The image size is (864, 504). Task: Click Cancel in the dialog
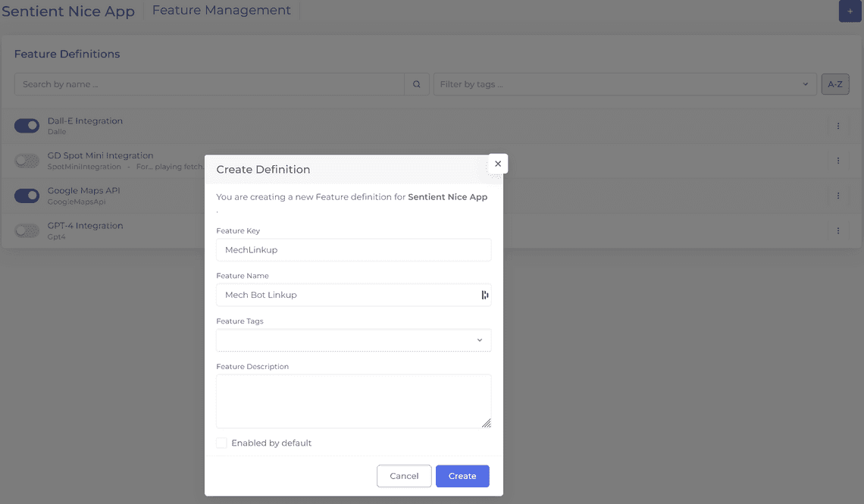pos(404,476)
